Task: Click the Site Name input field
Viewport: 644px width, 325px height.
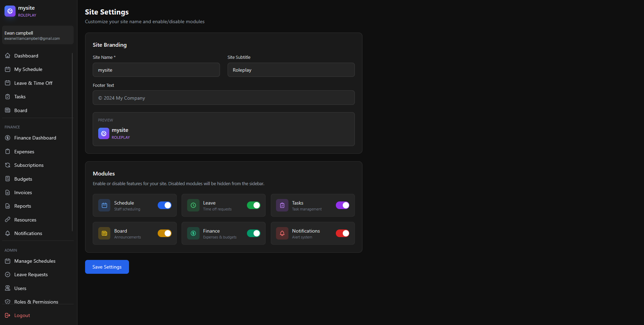Action: click(x=156, y=70)
